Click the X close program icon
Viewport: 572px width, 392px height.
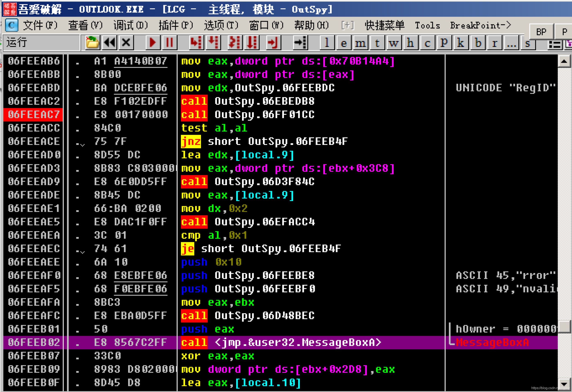pyautogui.click(x=126, y=43)
